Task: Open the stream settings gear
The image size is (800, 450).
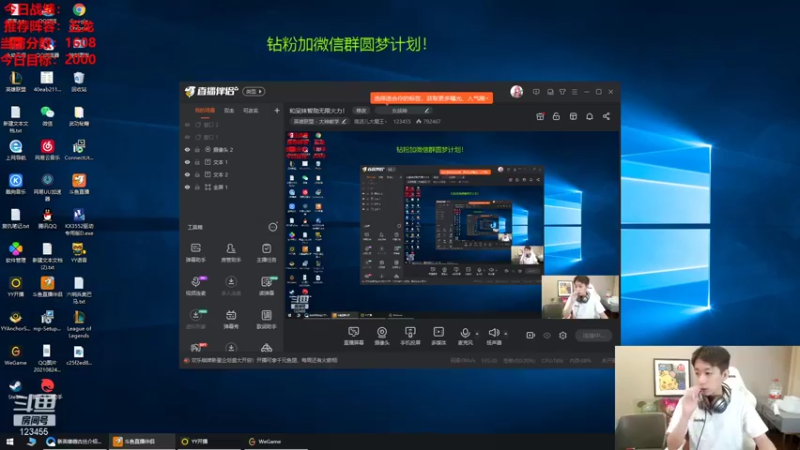Action: pos(563,335)
